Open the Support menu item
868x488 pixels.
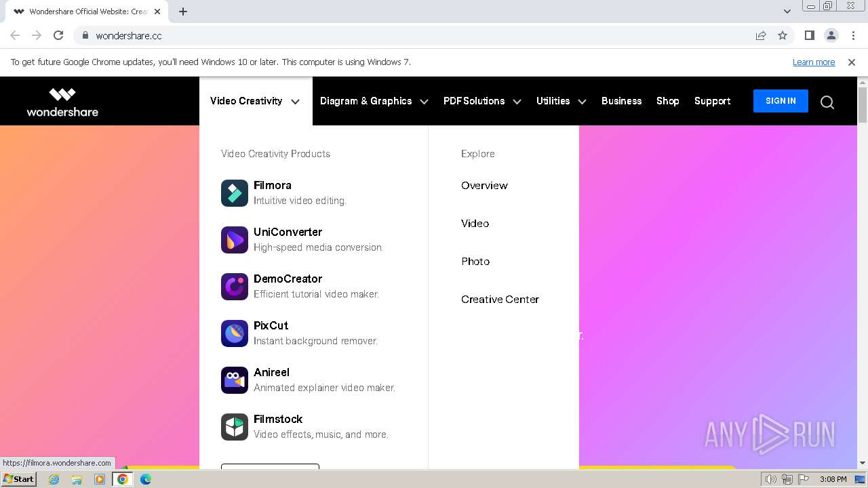coord(712,101)
